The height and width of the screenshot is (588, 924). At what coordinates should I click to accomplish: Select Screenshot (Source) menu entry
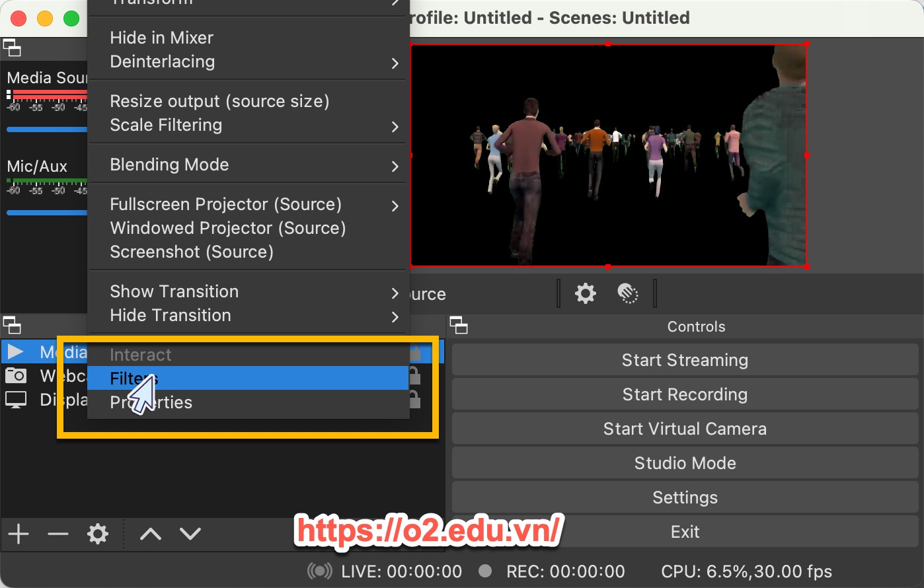coord(249,252)
